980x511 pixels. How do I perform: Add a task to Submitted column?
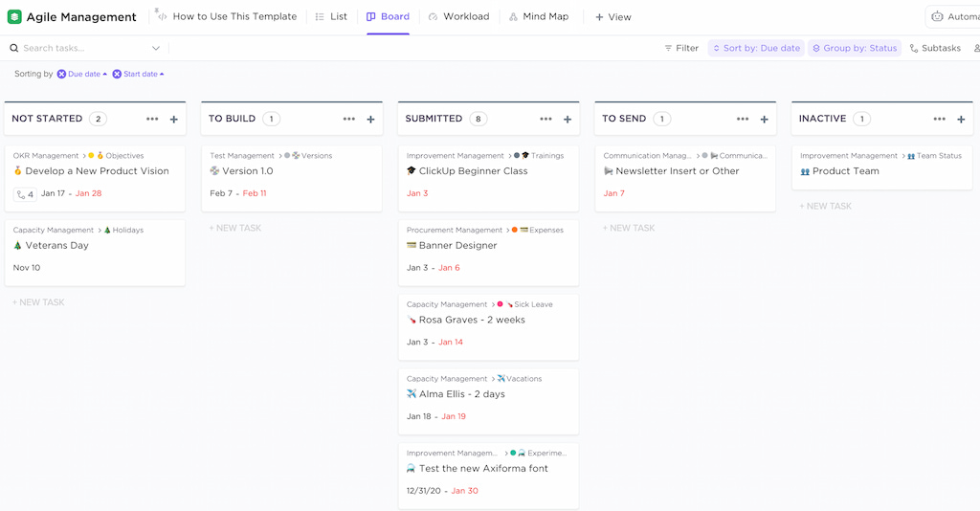(568, 119)
